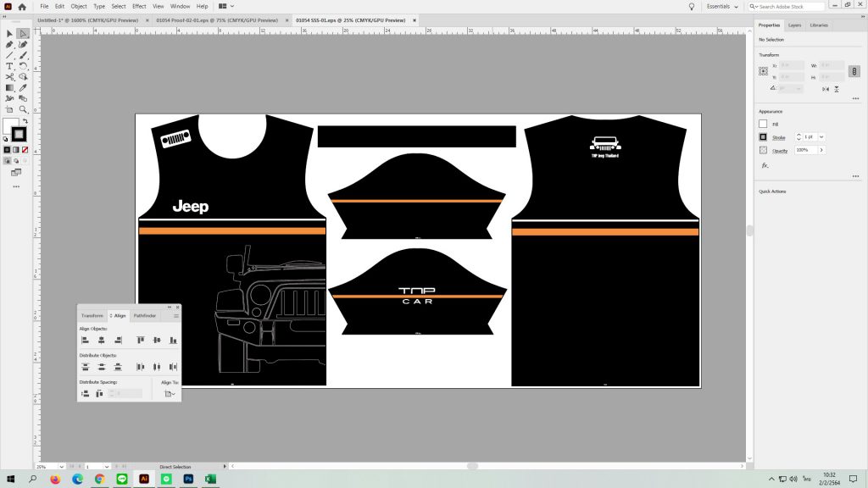Image resolution: width=868 pixels, height=488 pixels.
Task: Click Vertical Distribute Space icon
Action: [86, 393]
